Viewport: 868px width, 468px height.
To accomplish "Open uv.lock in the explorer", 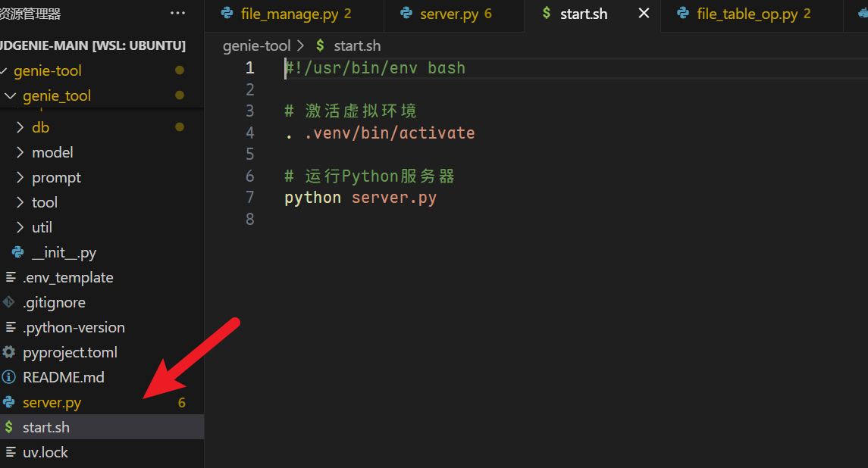I will pos(45,452).
